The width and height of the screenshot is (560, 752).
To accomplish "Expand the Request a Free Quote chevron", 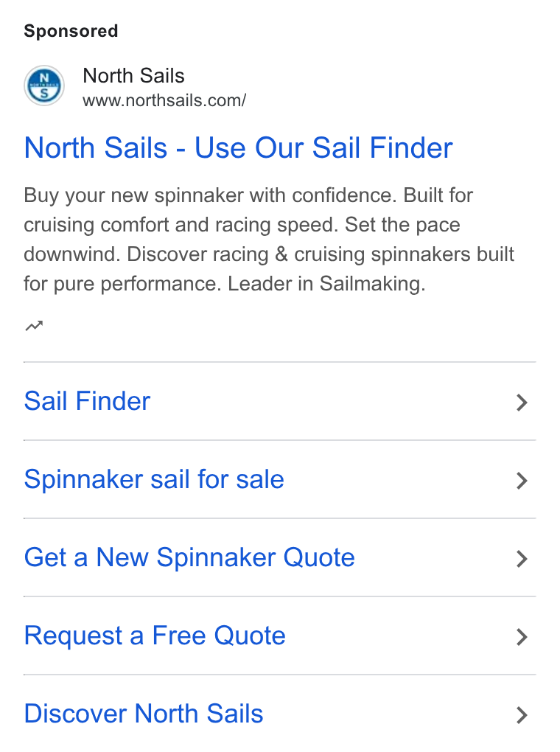I will tap(522, 636).
